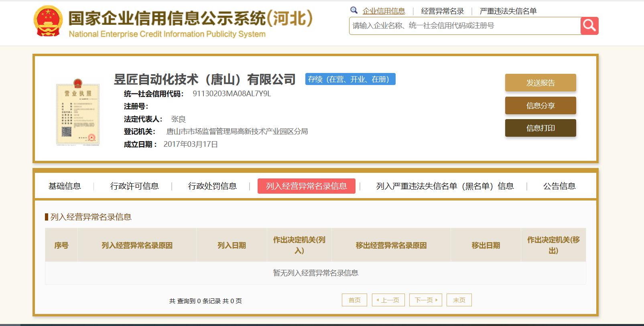Click the 注册号 label
Screen dimensions: 644x326
(x=136, y=106)
